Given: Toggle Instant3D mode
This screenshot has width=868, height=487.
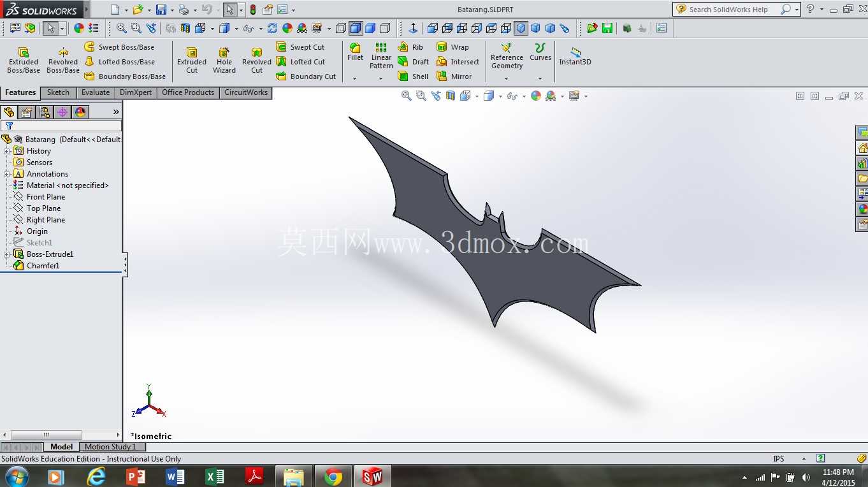Looking at the screenshot, I should (575, 56).
